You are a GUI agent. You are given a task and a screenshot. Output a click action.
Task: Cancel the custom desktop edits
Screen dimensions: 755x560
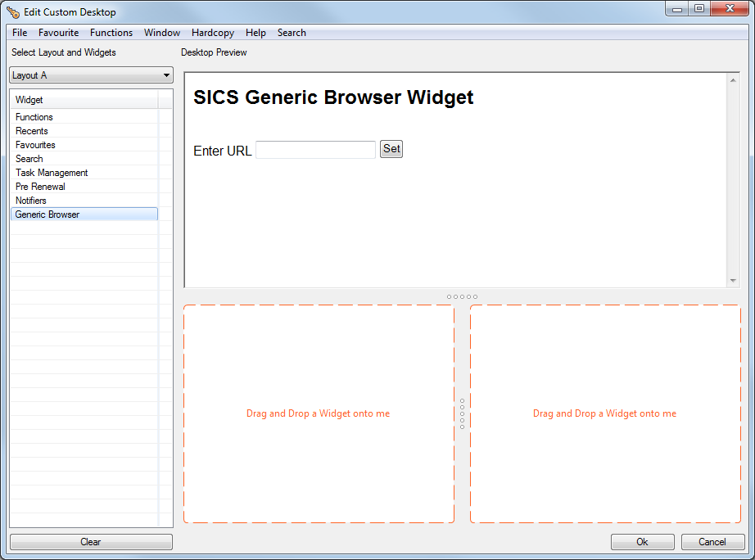(x=712, y=541)
